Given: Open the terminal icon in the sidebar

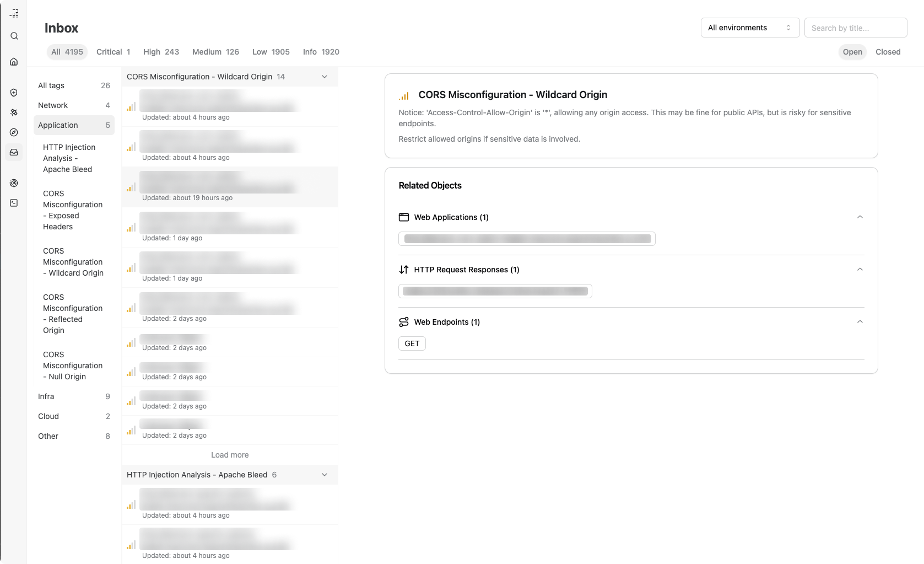Looking at the screenshot, I should 14,203.
